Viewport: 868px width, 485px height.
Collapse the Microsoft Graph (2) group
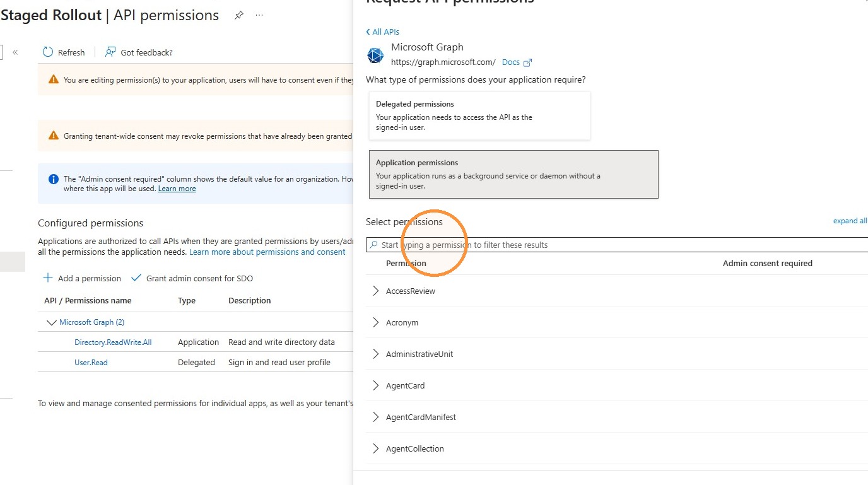coord(52,322)
